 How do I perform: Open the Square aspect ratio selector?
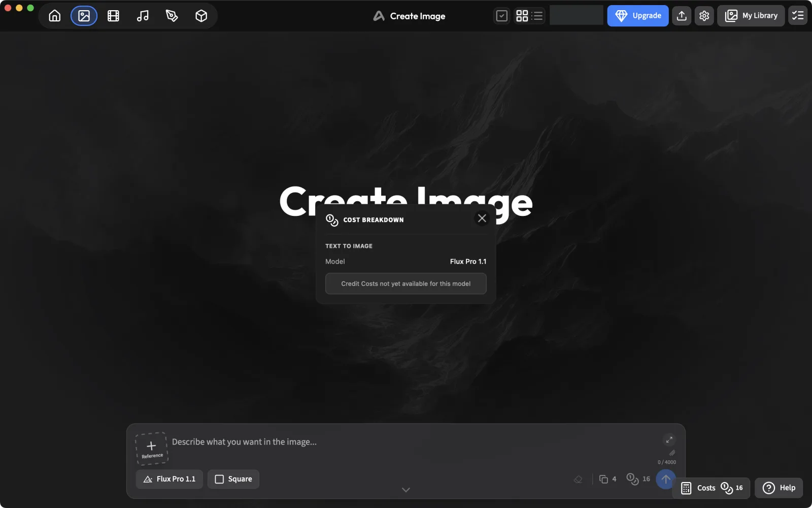point(233,479)
